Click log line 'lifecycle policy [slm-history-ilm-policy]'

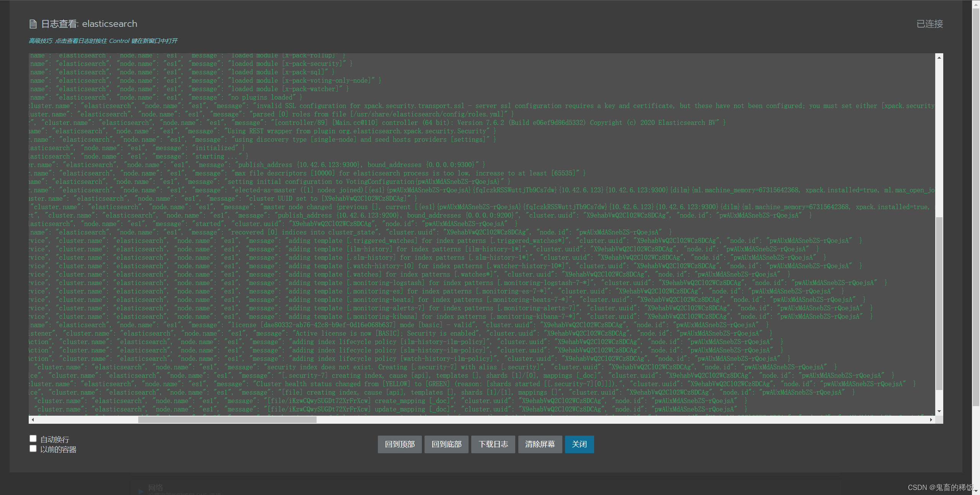click(x=407, y=350)
